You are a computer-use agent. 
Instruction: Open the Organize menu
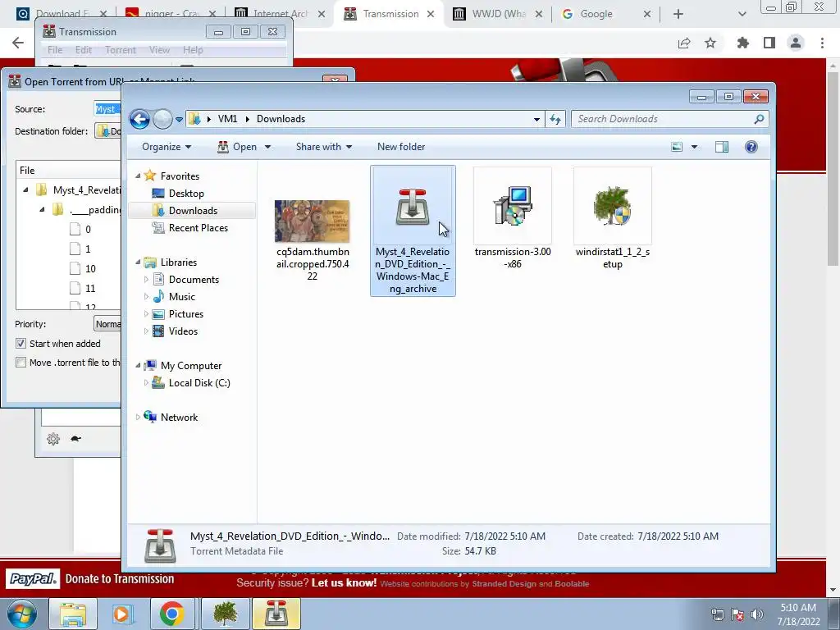point(167,147)
